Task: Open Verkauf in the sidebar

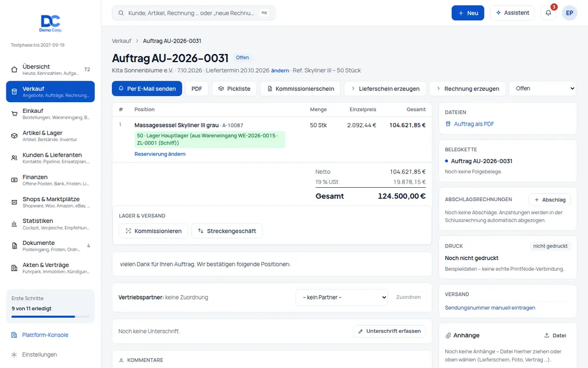Action: coord(50,91)
